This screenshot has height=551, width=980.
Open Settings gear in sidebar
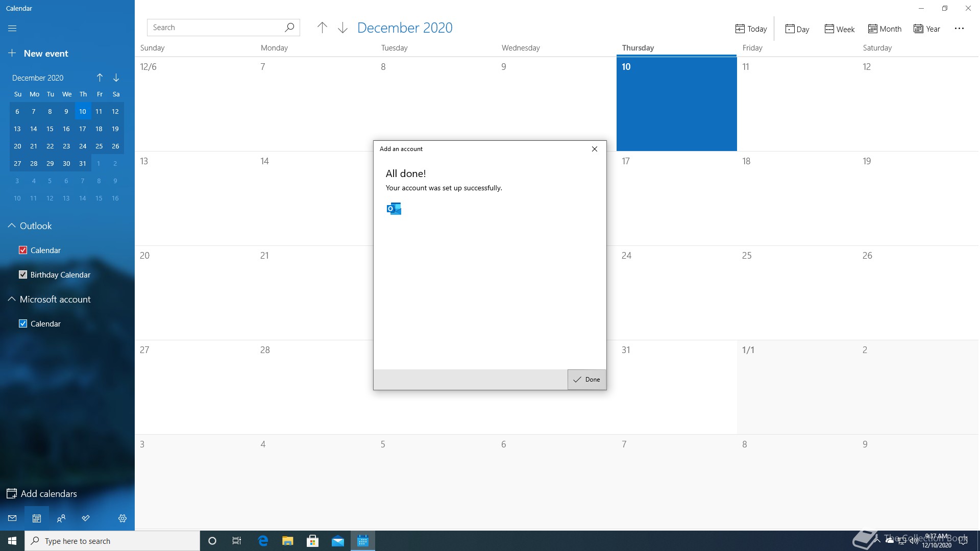[x=122, y=518]
